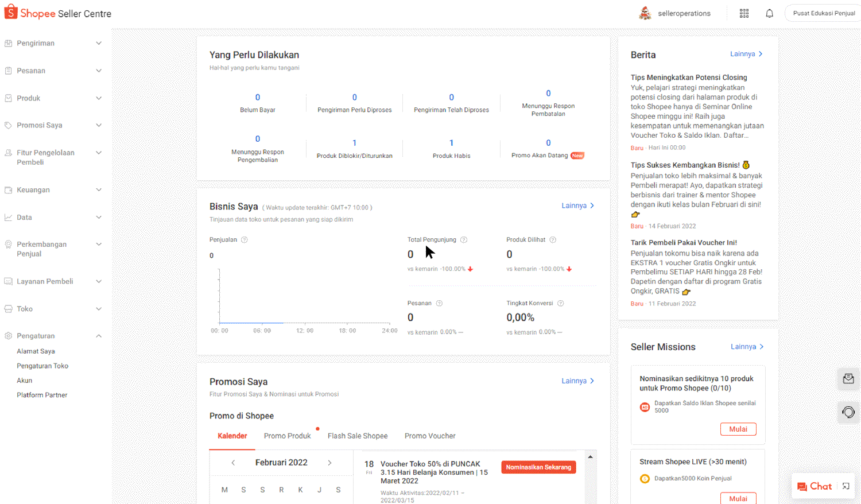The height and width of the screenshot is (504, 861).
Task: Collapse the Pengaturan menu chevron
Action: coord(99,336)
